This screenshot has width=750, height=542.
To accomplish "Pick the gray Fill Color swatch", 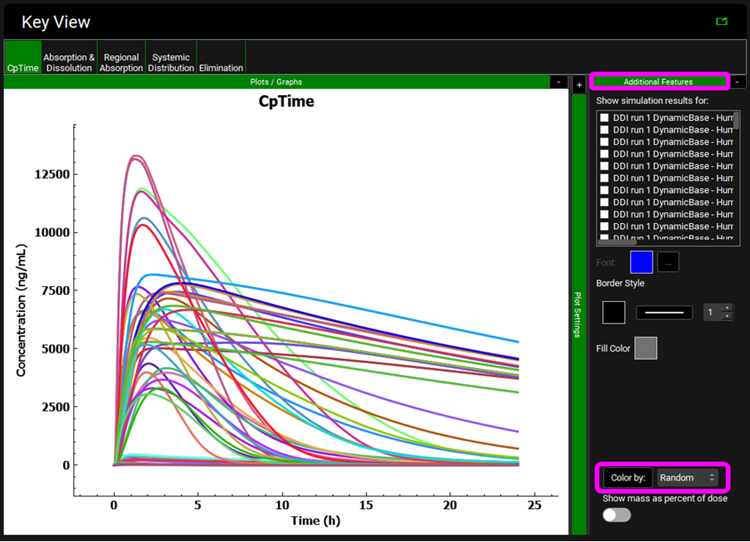I will tap(646, 348).
